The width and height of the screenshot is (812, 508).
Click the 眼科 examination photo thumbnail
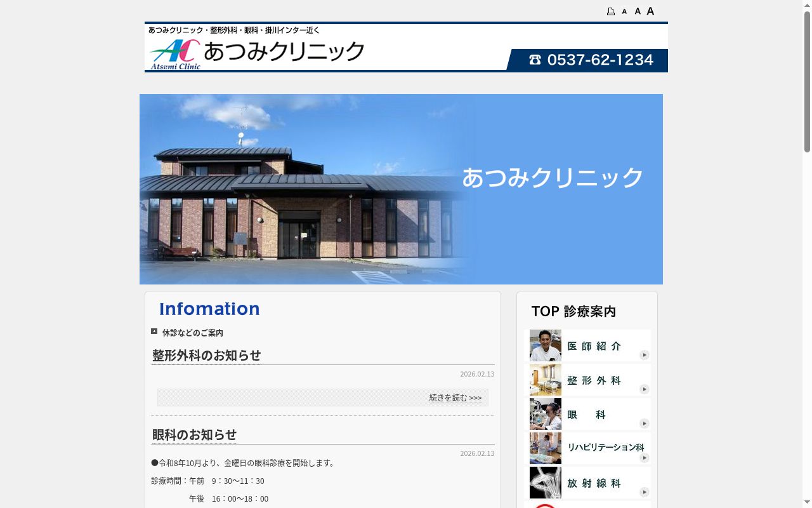point(546,414)
